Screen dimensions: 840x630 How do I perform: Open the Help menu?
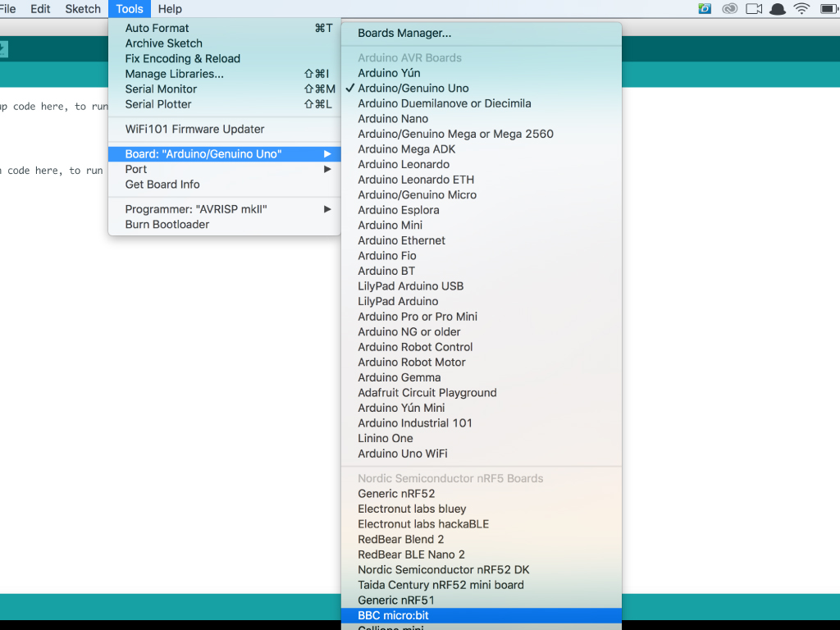click(170, 9)
